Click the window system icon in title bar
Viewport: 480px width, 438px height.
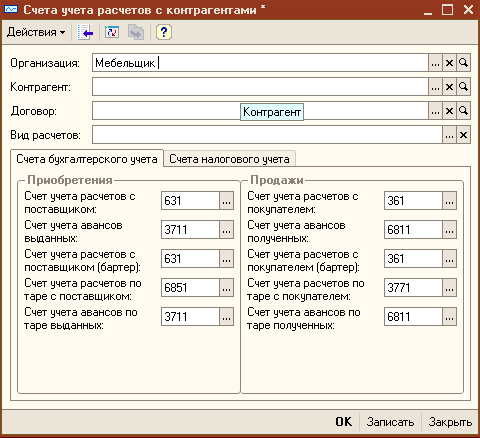pos(11,10)
